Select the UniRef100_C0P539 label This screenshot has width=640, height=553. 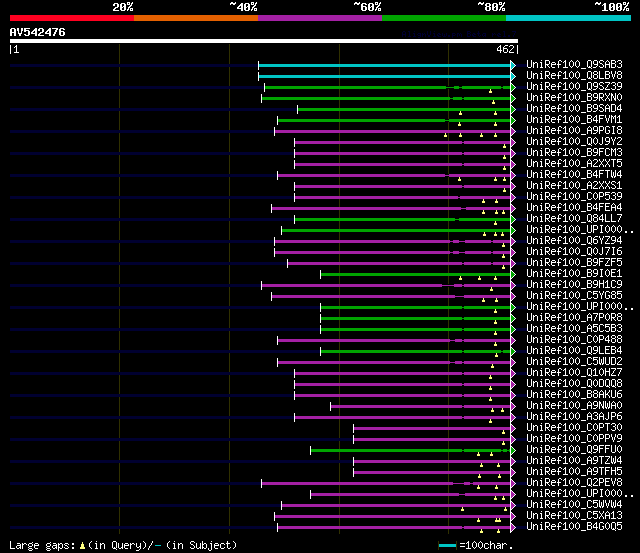coord(574,197)
